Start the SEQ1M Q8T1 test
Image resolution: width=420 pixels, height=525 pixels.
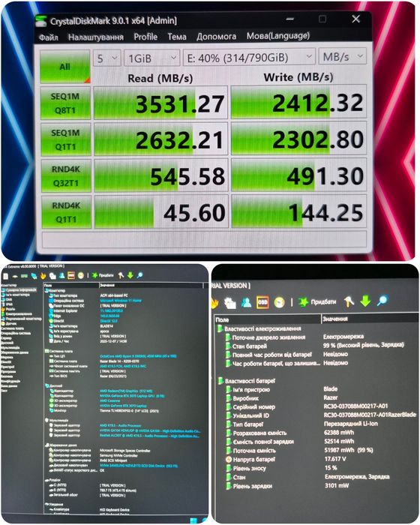pyautogui.click(x=65, y=103)
